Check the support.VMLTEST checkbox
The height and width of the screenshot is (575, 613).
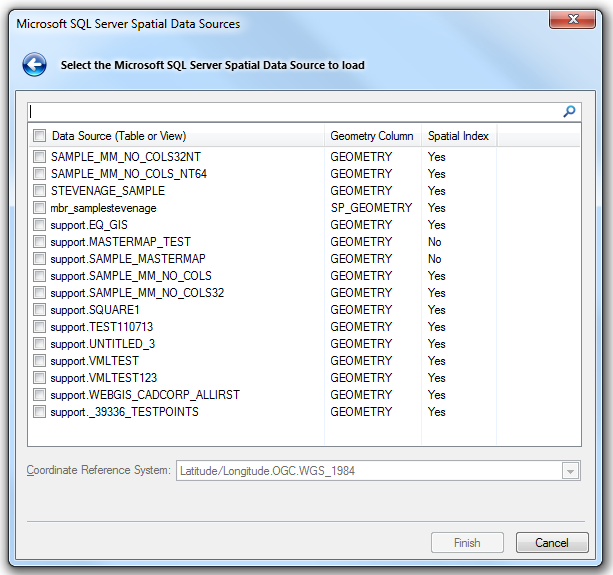(x=39, y=361)
